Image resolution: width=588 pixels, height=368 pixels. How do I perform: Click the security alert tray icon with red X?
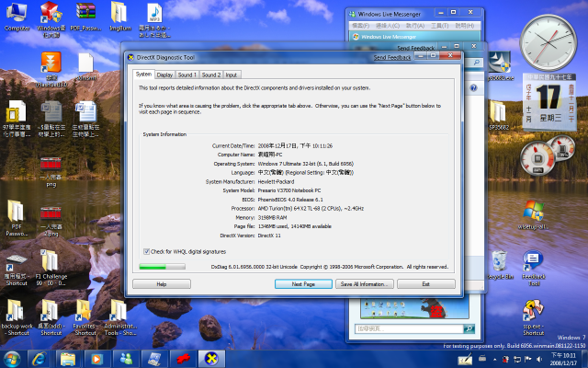[505, 360]
